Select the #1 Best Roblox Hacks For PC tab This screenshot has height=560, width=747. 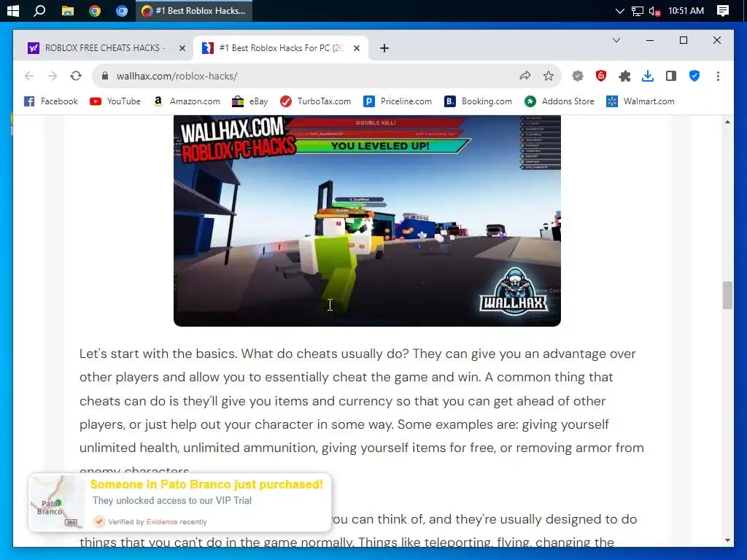(x=280, y=48)
